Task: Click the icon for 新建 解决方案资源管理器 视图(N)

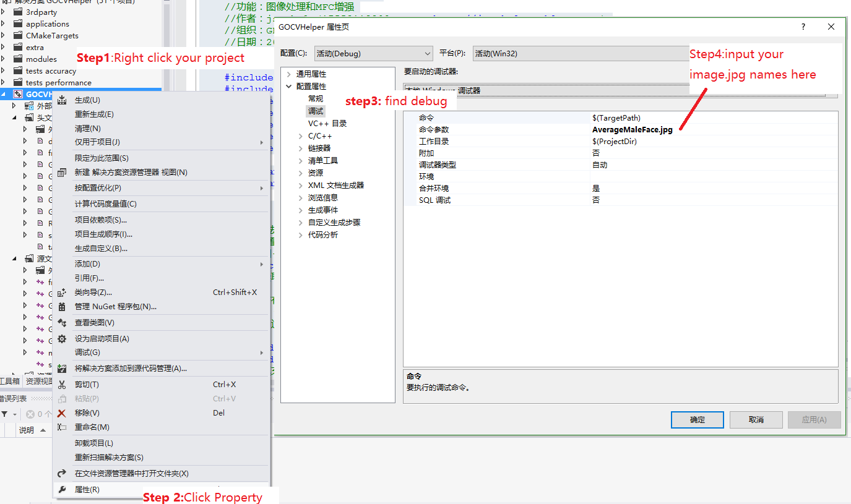Action: point(62,173)
